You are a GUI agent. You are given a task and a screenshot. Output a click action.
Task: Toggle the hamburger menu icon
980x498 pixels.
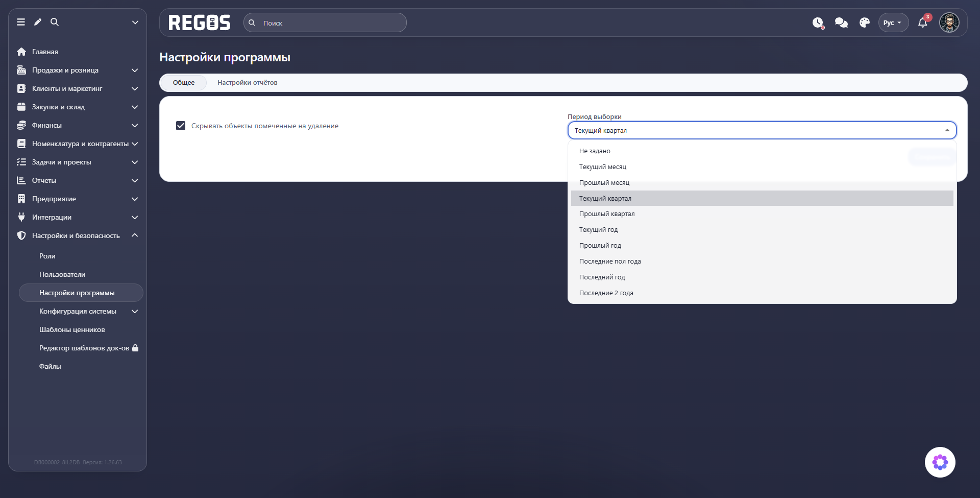point(21,22)
